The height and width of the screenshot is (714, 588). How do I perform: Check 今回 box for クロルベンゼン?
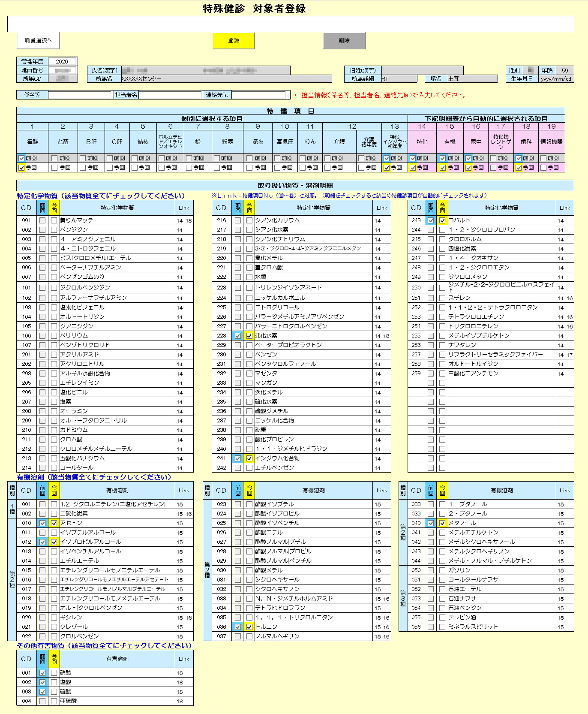(x=54, y=636)
